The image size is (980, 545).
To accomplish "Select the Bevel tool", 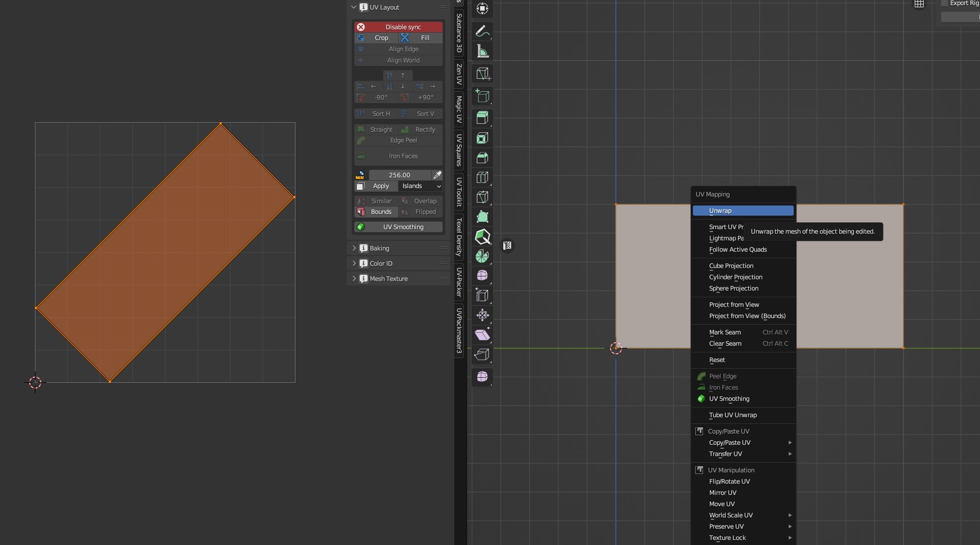I will point(482,158).
